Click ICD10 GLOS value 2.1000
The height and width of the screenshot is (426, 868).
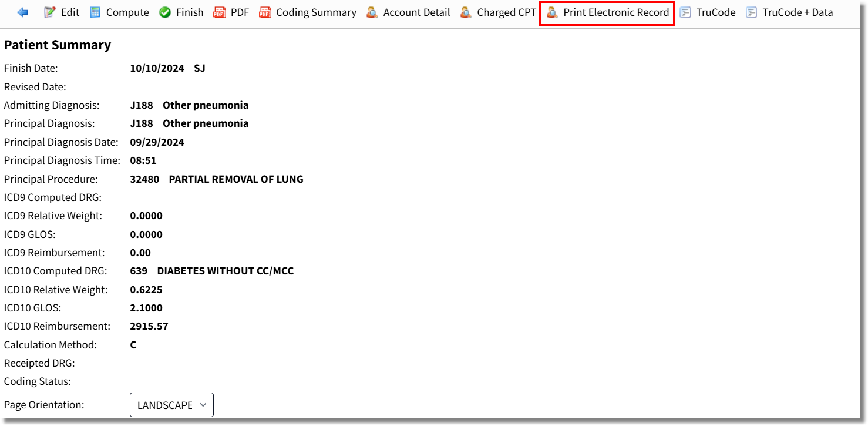146,308
